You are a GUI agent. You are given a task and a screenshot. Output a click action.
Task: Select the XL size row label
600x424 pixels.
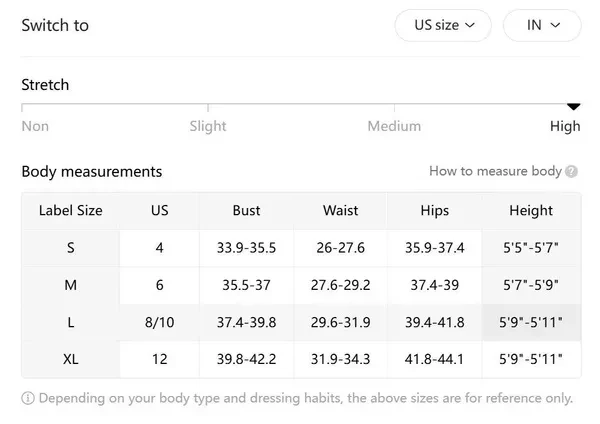coord(71,359)
